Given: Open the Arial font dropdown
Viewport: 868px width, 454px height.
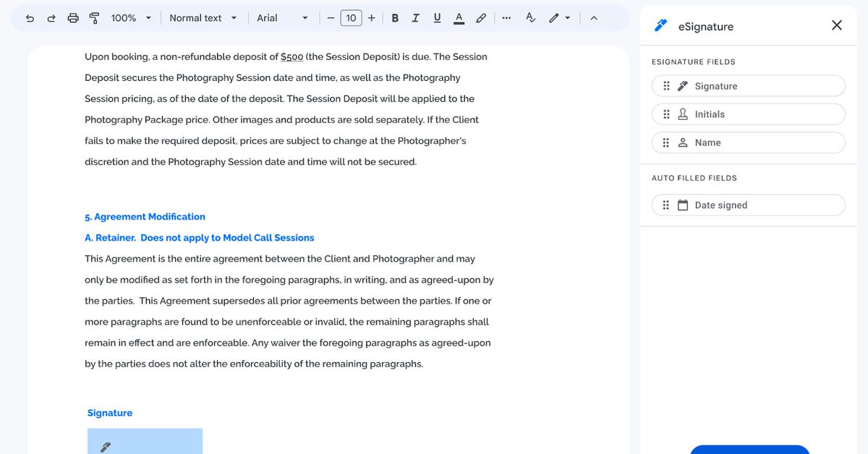Looking at the screenshot, I should 284,18.
